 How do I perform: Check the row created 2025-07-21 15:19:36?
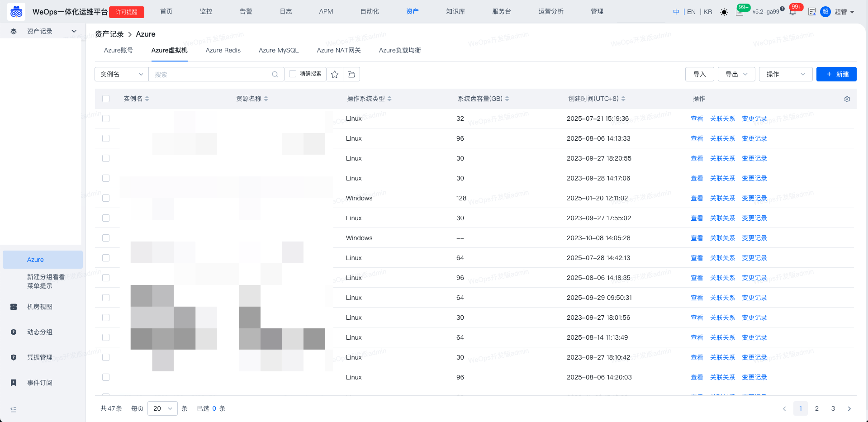(106, 119)
